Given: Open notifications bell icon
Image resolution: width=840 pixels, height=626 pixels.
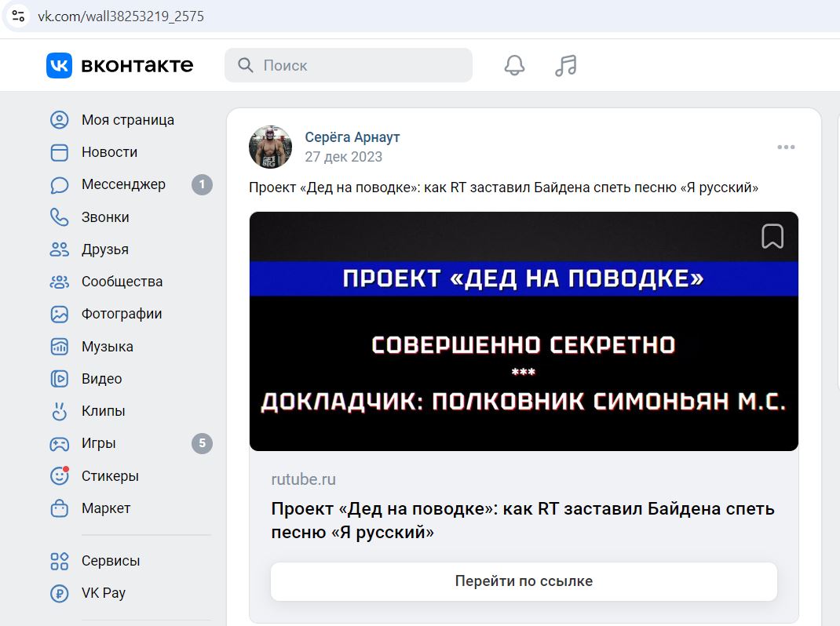Looking at the screenshot, I should point(514,65).
